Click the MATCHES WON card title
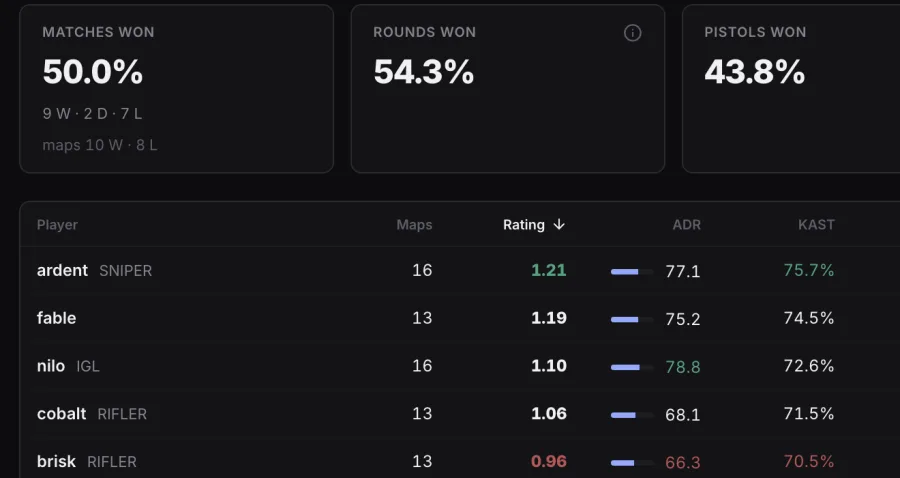 [98, 32]
